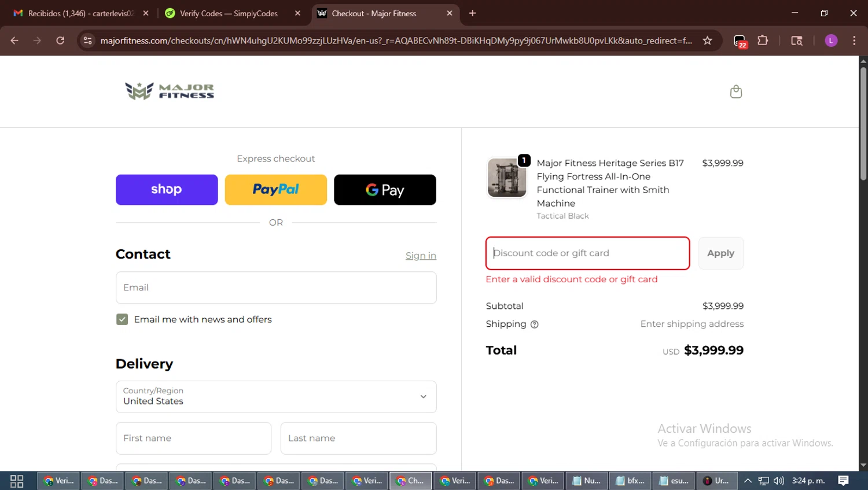The height and width of the screenshot is (490, 868).
Task: Bookmark this page with the star icon
Action: coord(707,40)
